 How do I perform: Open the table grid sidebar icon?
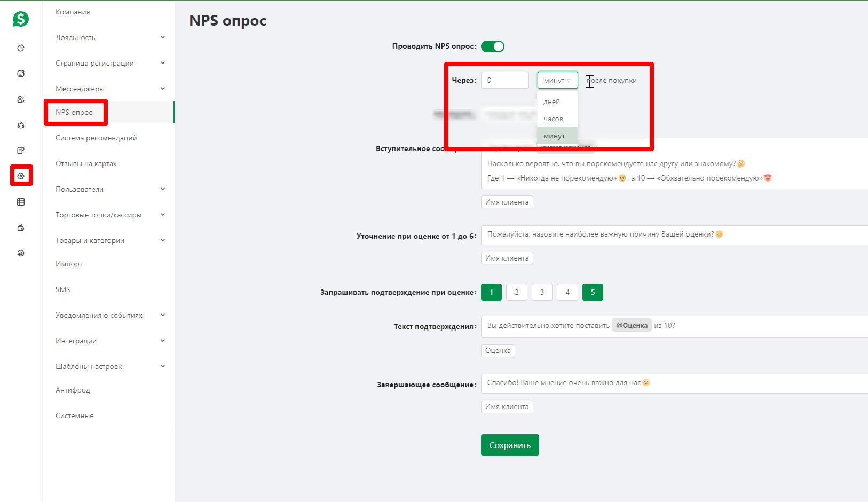pos(21,202)
